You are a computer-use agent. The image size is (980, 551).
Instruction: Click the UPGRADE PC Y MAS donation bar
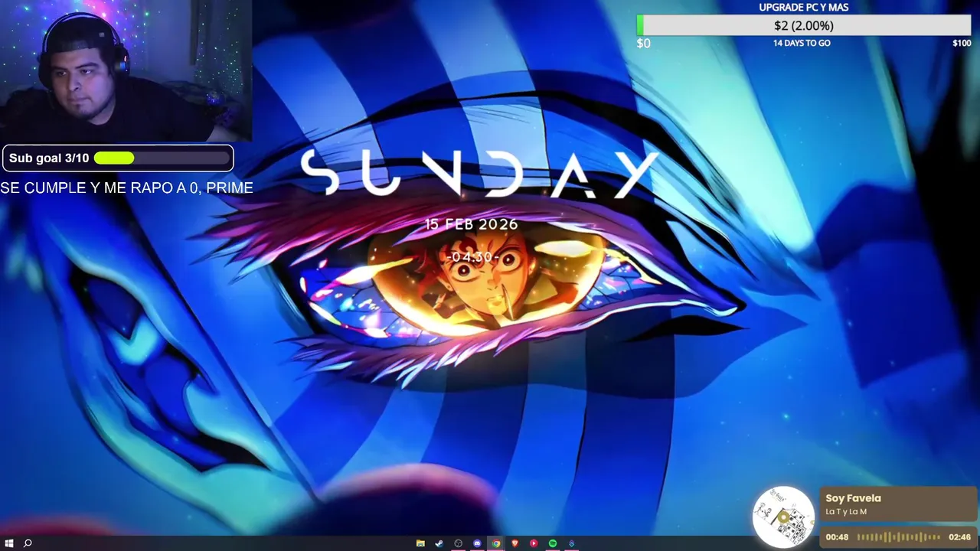click(x=804, y=25)
